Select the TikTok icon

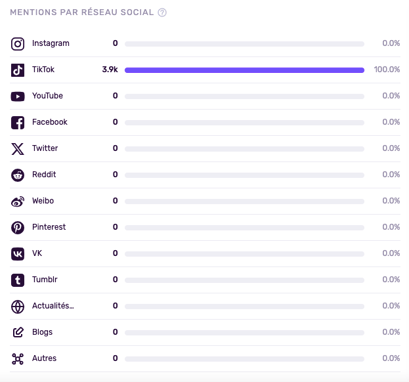(18, 70)
